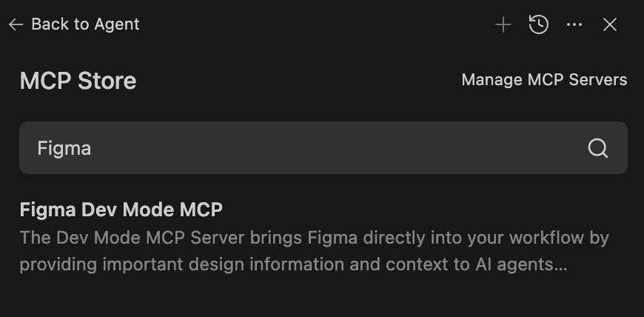The image size is (644, 317).
Task: Open the history clock icon
Action: tap(539, 25)
